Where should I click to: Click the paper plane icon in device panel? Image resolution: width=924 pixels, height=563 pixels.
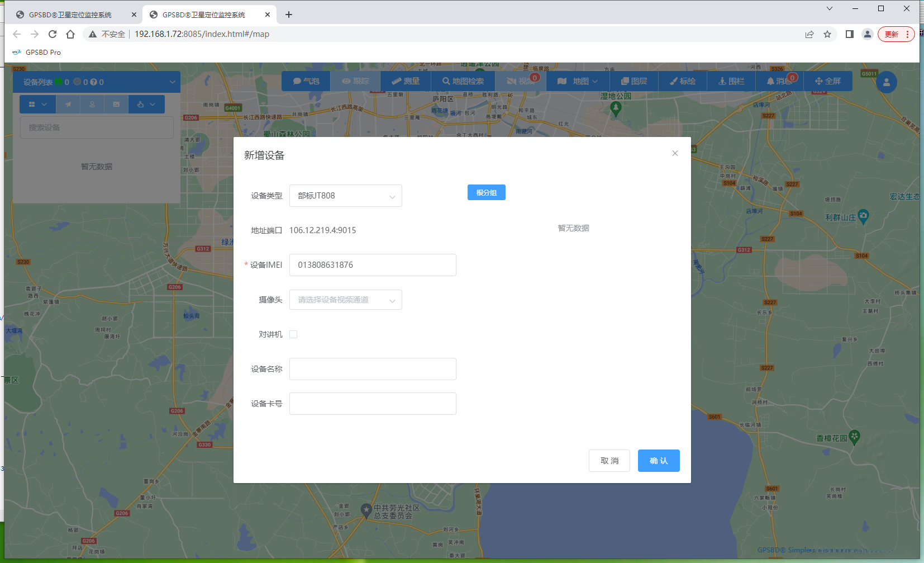pos(68,105)
